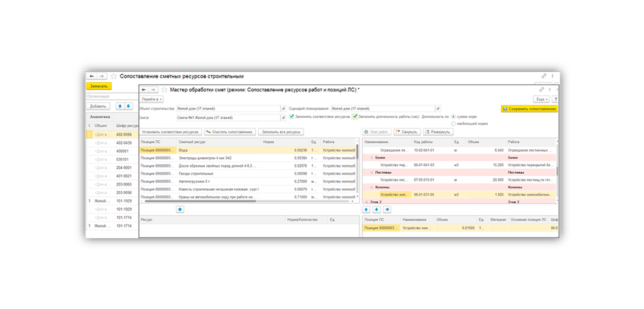The height and width of the screenshot is (309, 644).
Task: Uncheck Заполнять длительность работы (час)
Action: (x=355, y=116)
